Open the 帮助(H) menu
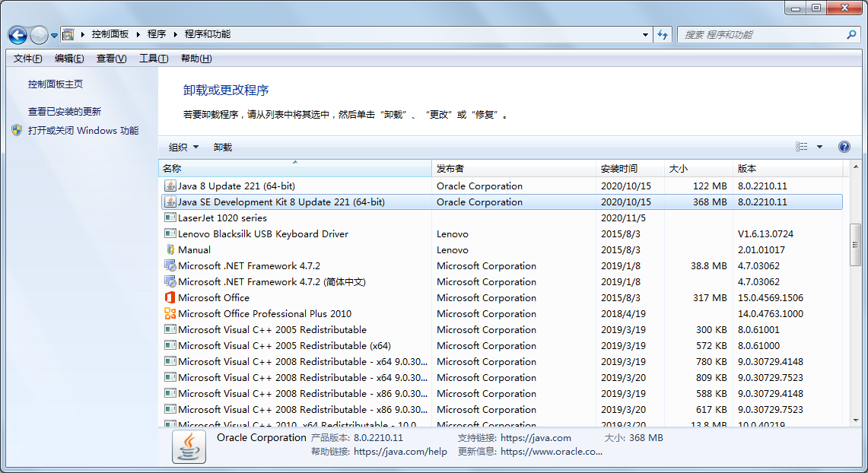 pos(196,58)
